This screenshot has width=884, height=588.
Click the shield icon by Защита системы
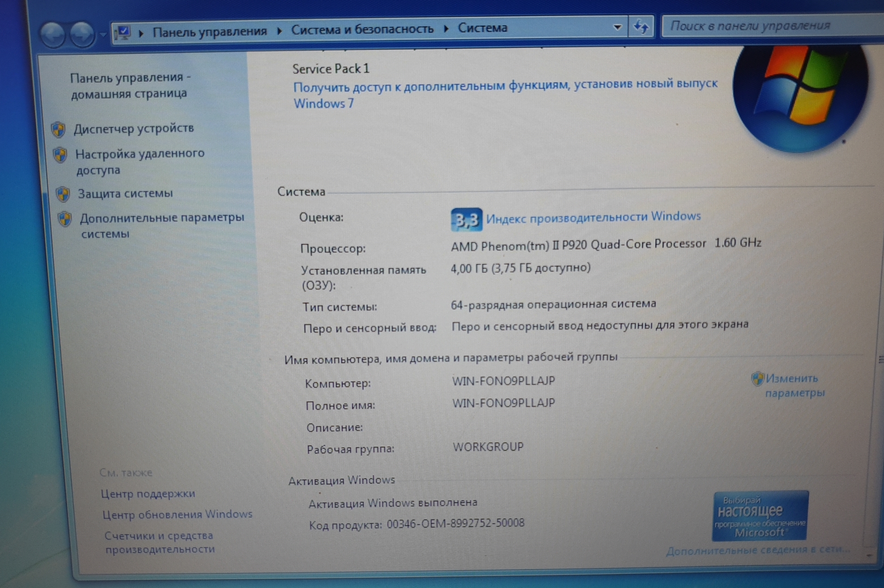pyautogui.click(x=63, y=194)
